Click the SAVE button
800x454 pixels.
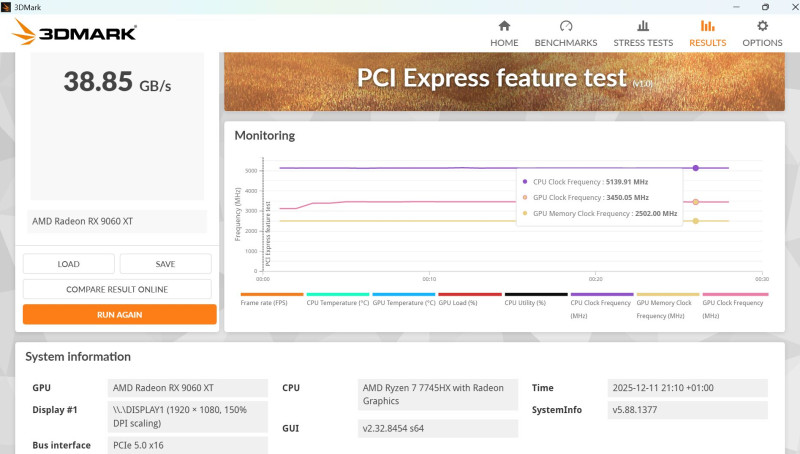click(x=165, y=264)
